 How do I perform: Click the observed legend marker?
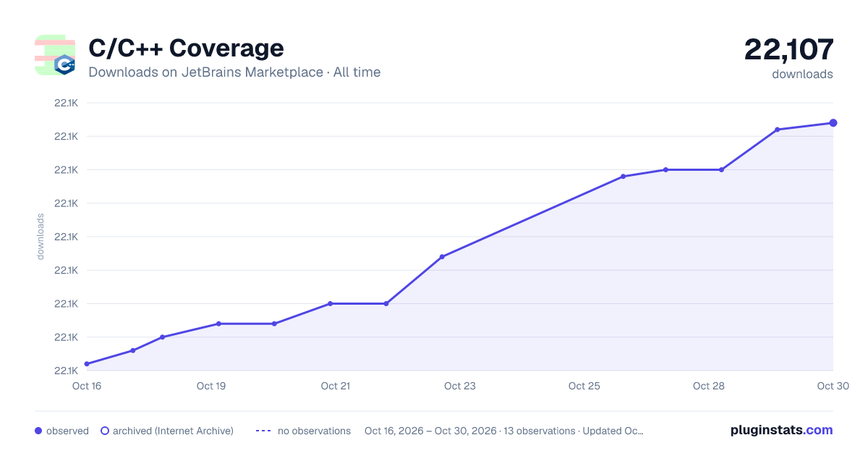tap(38, 431)
